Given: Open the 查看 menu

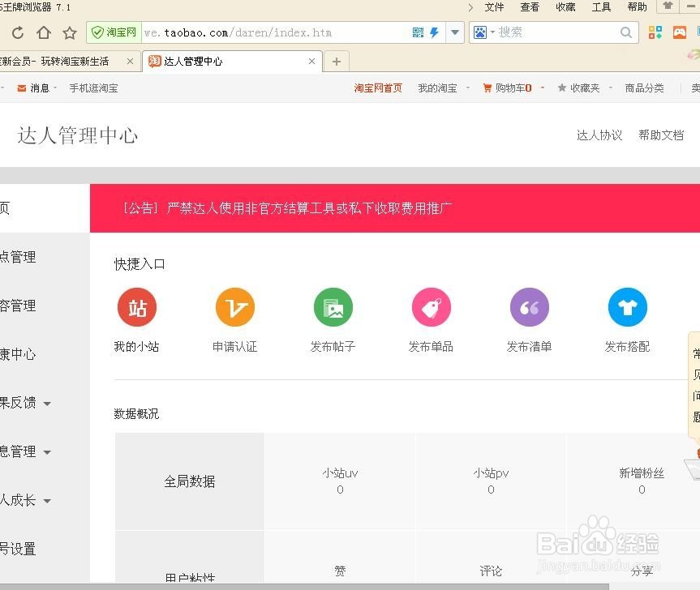Looking at the screenshot, I should [x=530, y=7].
